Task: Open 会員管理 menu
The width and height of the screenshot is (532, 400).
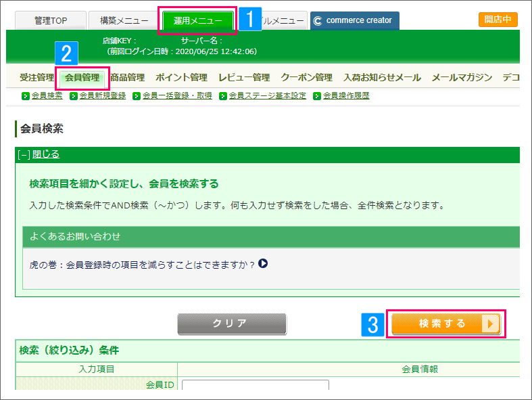Action: 82,77
